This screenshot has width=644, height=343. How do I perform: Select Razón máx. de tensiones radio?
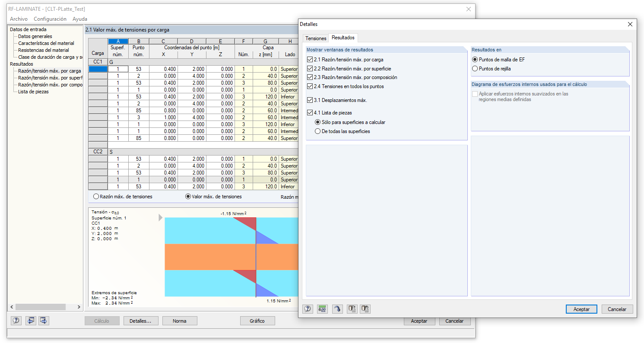point(96,197)
